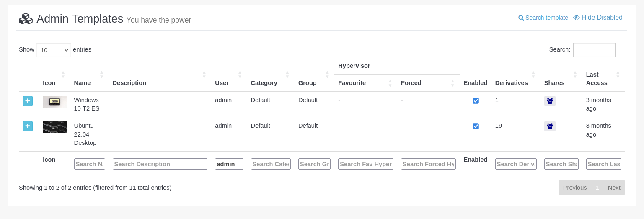Click the Search template link
644x219 pixels.
[x=543, y=18]
